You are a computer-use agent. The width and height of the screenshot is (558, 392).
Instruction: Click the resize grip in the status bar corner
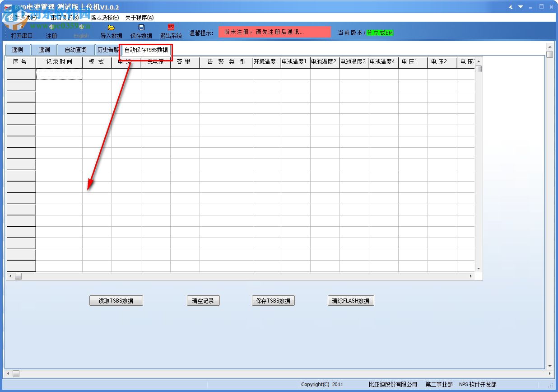click(551, 385)
